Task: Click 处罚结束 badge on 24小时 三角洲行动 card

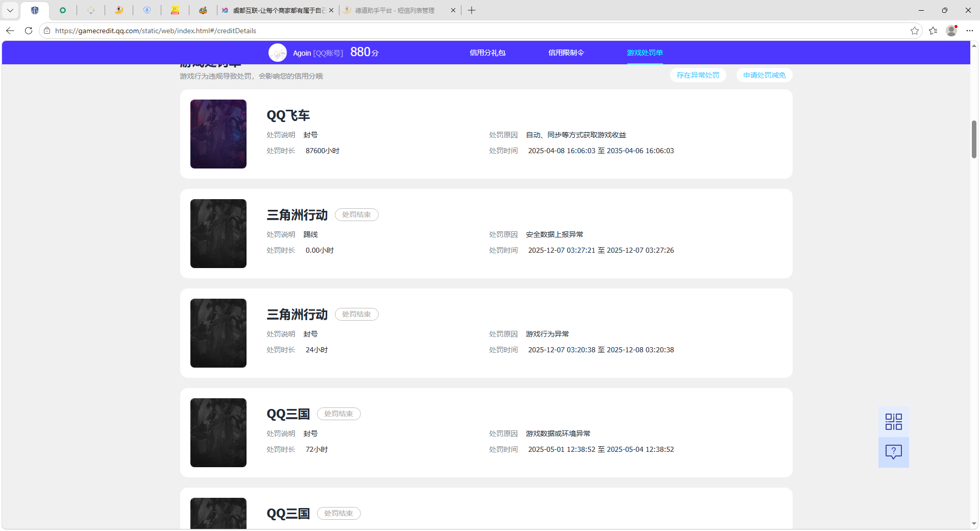Action: click(x=356, y=314)
